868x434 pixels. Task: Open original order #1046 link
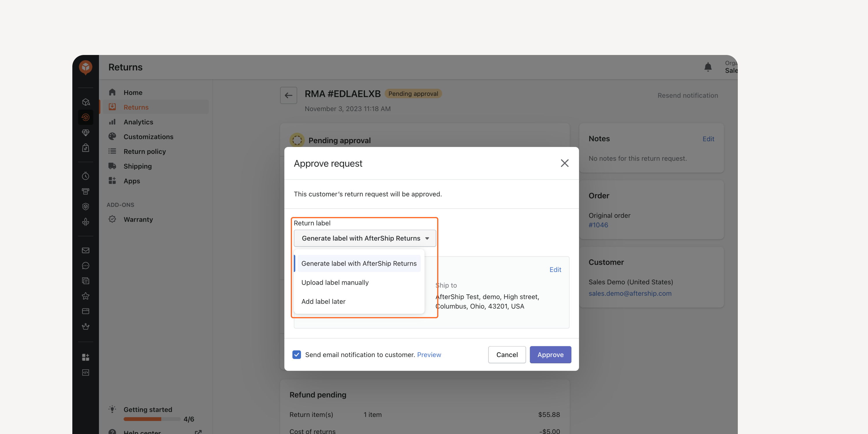(598, 225)
